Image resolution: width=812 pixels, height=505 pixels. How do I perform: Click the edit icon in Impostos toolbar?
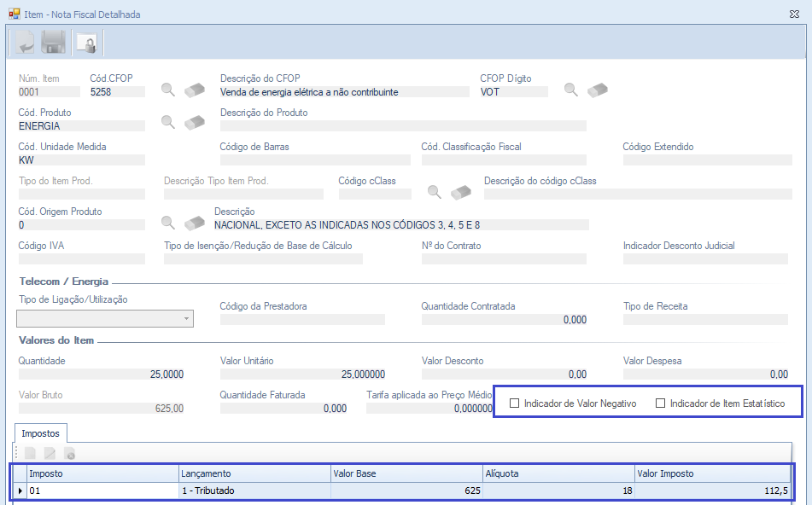tap(50, 454)
